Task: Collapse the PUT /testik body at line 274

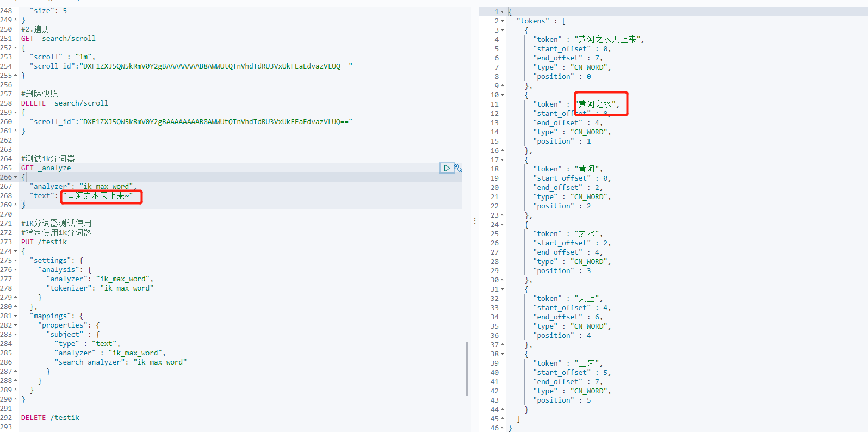Action: click(x=15, y=251)
